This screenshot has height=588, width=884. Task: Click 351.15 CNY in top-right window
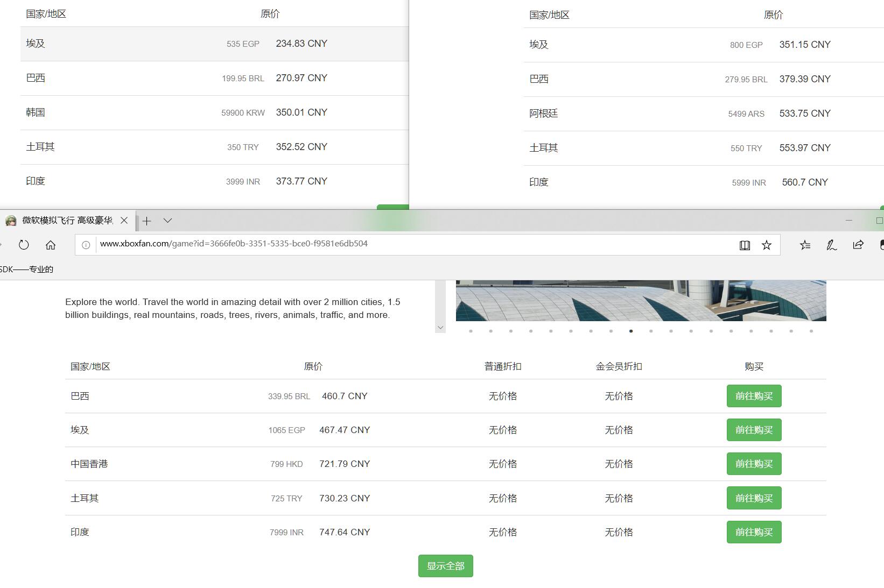point(805,45)
